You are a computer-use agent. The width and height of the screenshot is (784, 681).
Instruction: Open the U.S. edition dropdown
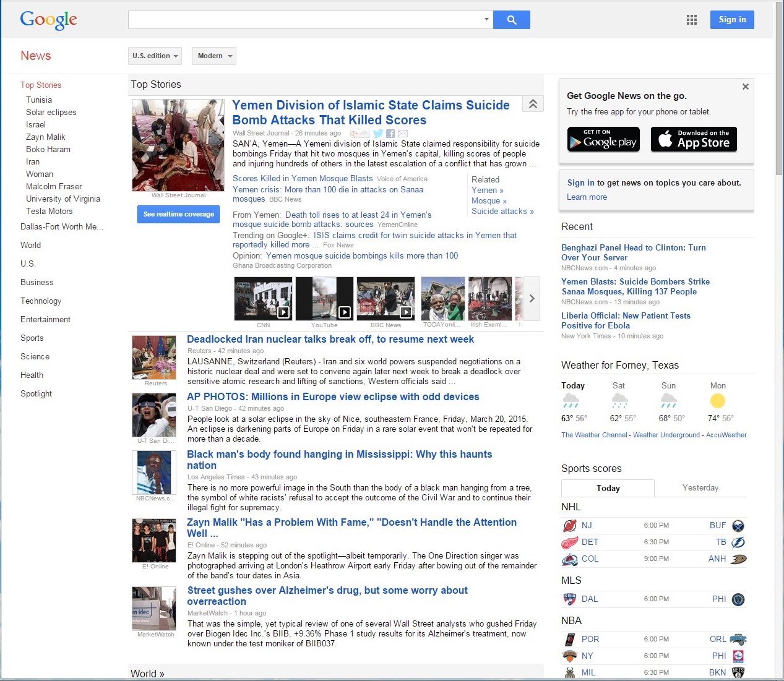tap(155, 56)
